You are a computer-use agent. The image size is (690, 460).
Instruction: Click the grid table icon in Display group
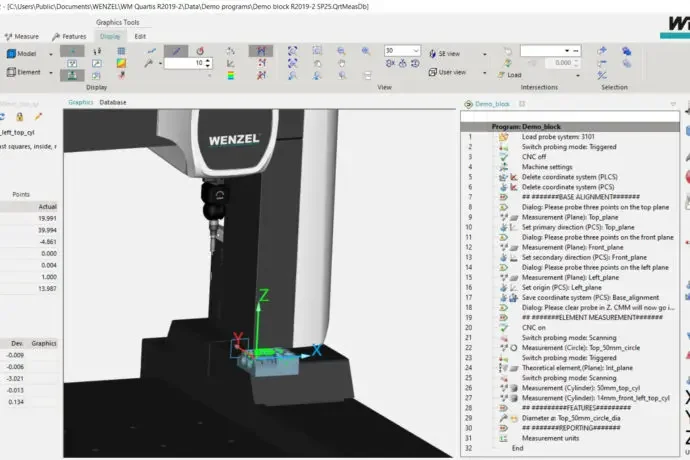[x=121, y=51]
